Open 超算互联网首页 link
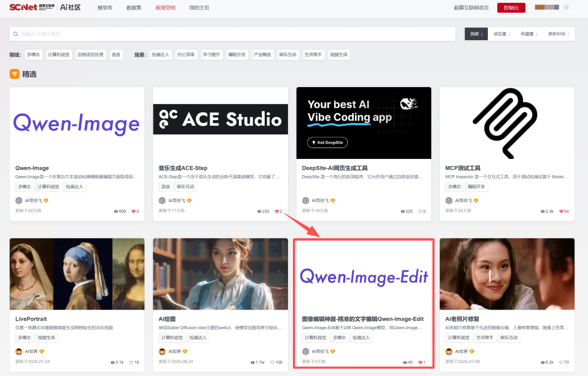 tap(471, 8)
